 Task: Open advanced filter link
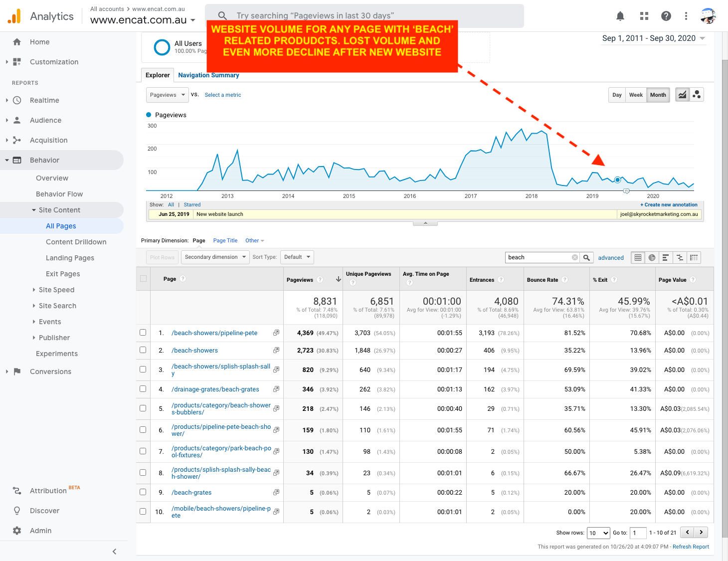pyautogui.click(x=611, y=258)
